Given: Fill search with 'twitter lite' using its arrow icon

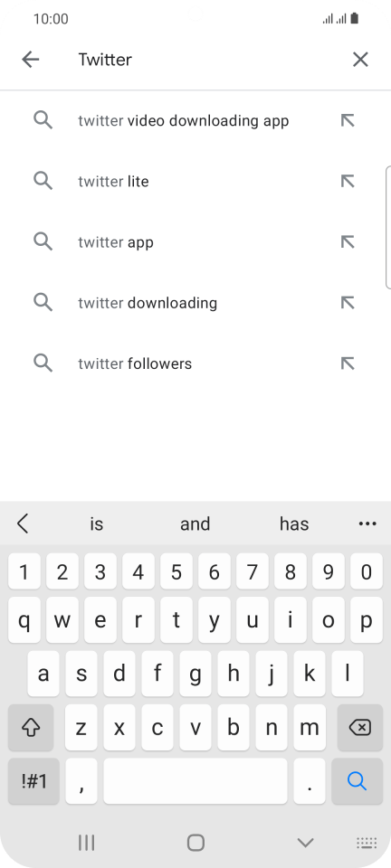Looking at the screenshot, I should point(348,181).
